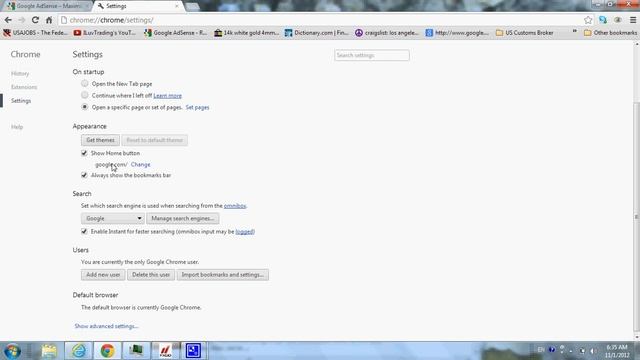Screen dimensions: 640x360
Task: Click Manage search engines button
Action: pyautogui.click(x=183, y=218)
